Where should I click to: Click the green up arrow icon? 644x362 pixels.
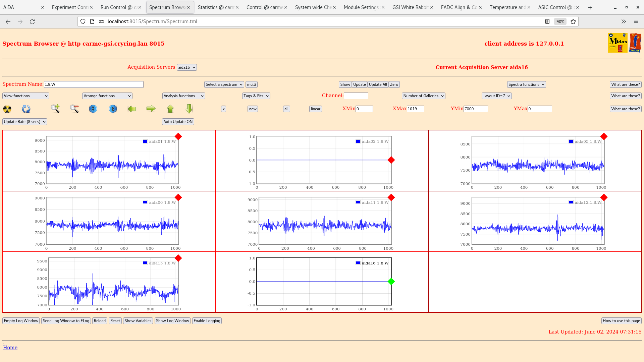170,109
